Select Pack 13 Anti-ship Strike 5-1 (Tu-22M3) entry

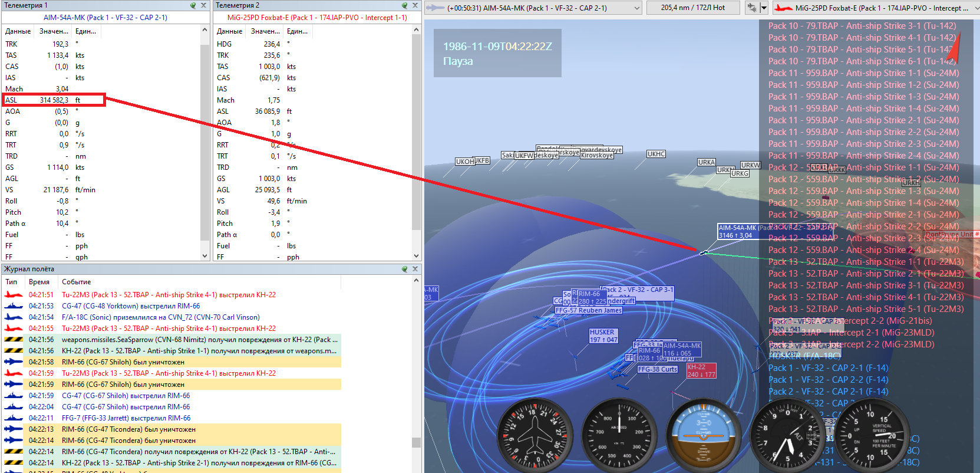pos(866,309)
